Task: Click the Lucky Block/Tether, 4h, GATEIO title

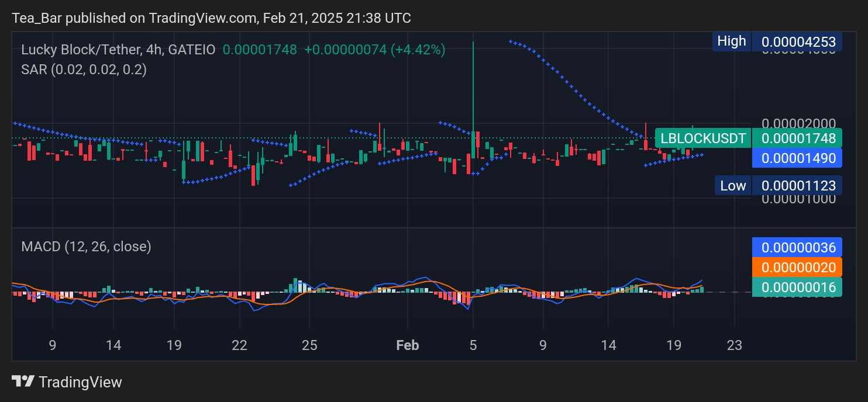Action: (118, 50)
